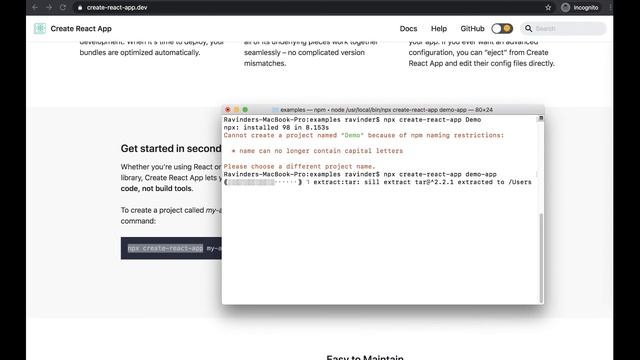
Task: Click the create-react-app.dev address bar
Action: 117,7
